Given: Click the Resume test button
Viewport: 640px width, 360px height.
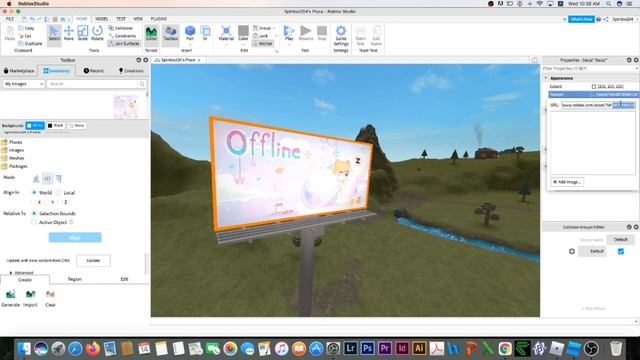Looking at the screenshot, I should (x=306, y=33).
